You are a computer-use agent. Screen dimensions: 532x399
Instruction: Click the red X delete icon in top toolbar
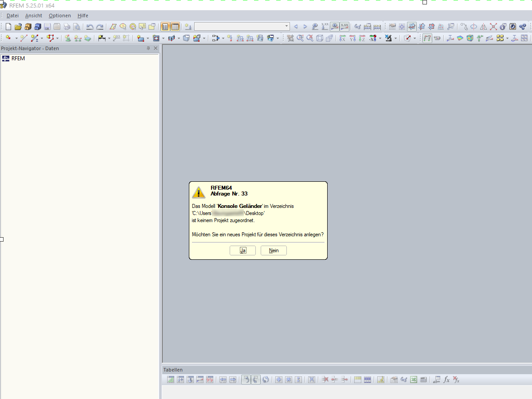tap(493, 27)
